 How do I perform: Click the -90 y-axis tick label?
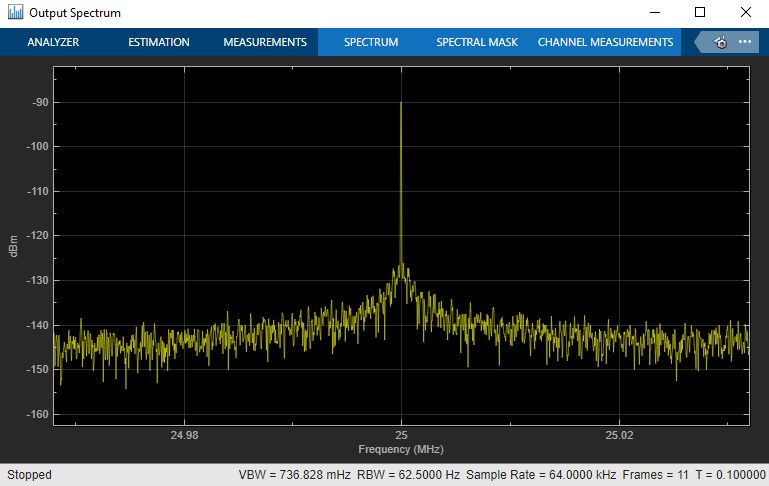click(x=40, y=102)
